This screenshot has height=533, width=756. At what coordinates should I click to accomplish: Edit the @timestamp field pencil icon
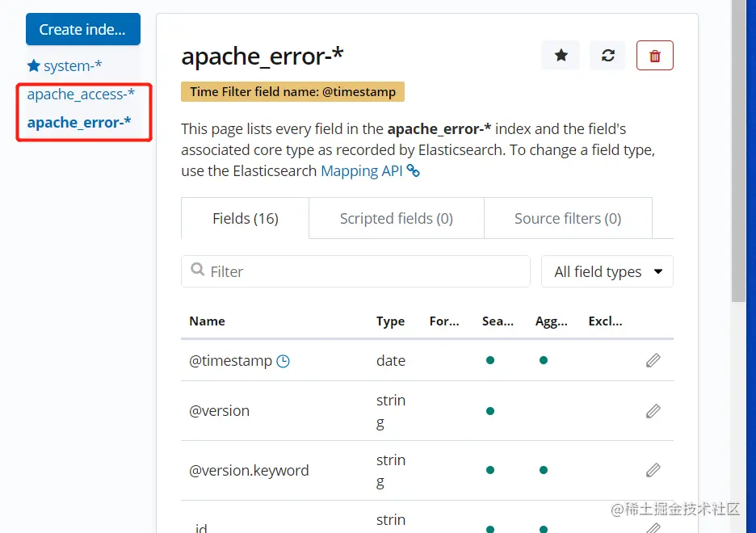(653, 361)
